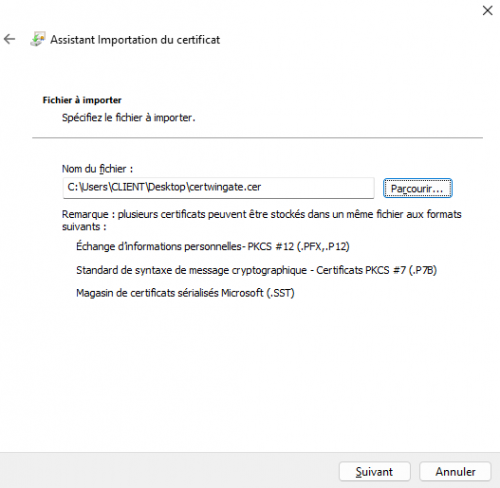Focus the Nom du fichier path field
Screen dimensions: 500x488
click(218, 188)
